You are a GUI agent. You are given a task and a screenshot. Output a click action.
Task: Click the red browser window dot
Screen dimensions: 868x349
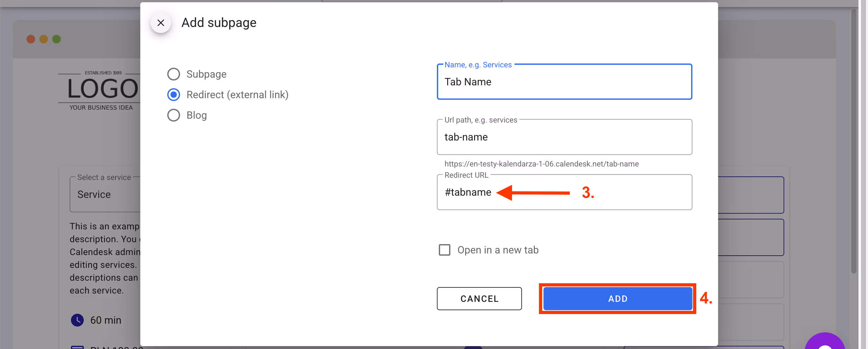[31, 39]
